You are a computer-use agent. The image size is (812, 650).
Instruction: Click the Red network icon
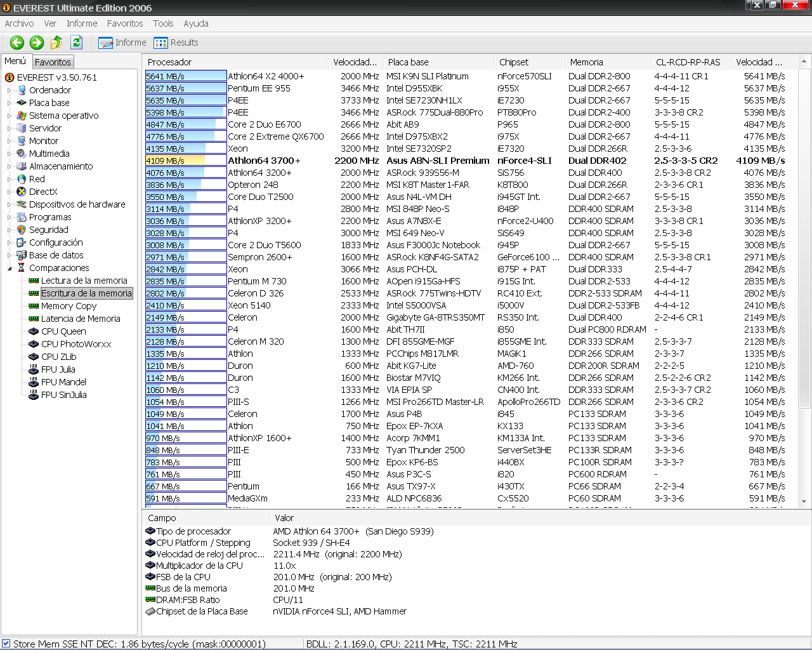(x=22, y=179)
